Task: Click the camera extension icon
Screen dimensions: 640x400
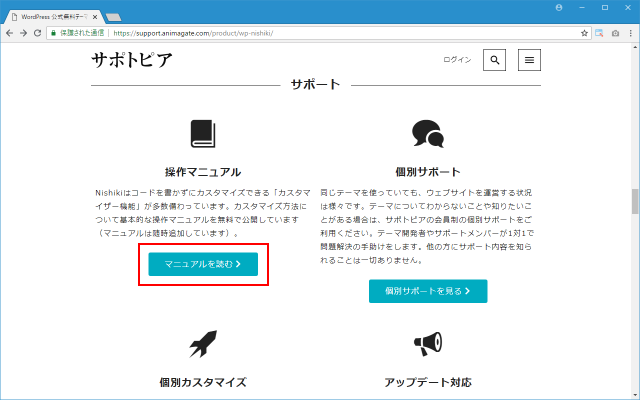Action: click(x=615, y=33)
